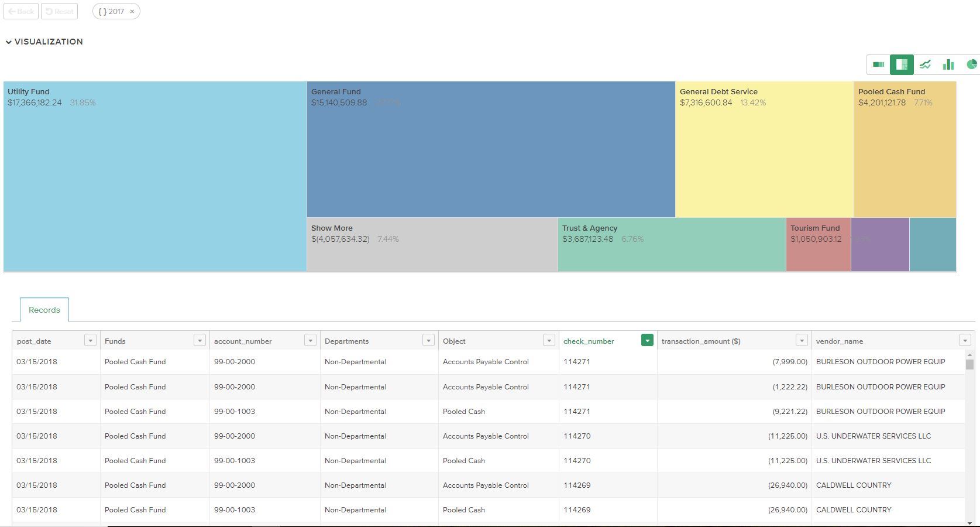The width and height of the screenshot is (980, 527).
Task: Switch to pie chart view
Action: 971,64
